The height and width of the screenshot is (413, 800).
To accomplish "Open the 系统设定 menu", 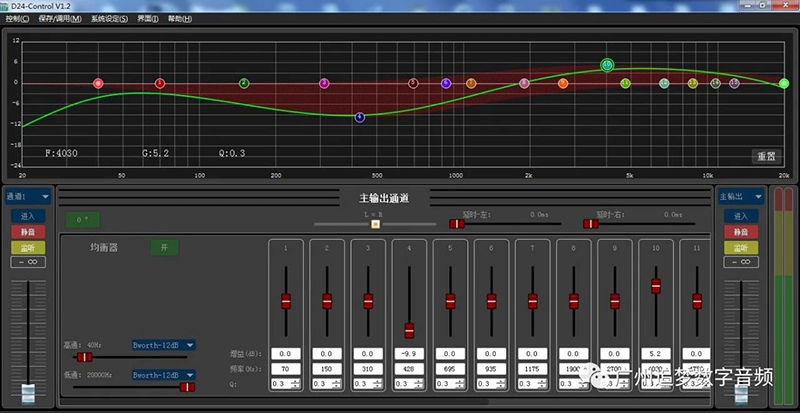I will (109, 19).
